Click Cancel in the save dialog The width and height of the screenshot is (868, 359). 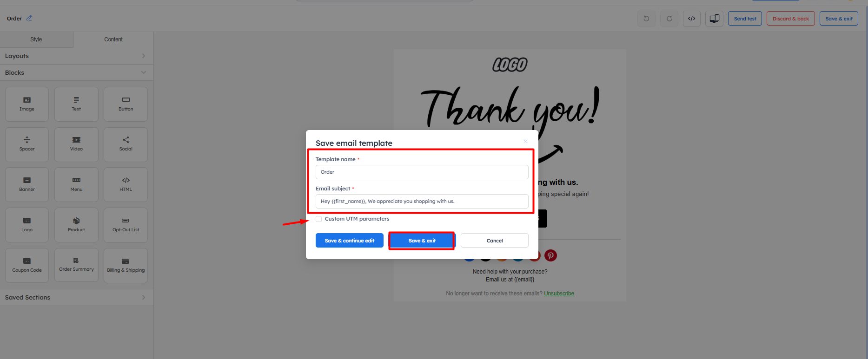click(x=495, y=241)
